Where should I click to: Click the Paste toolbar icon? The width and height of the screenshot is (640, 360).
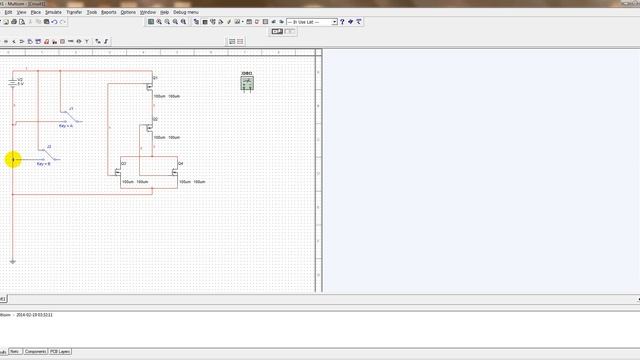coord(47,22)
